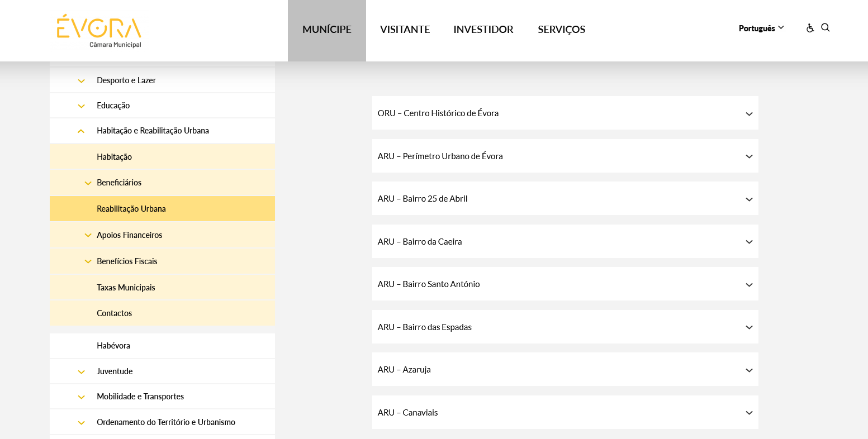Image resolution: width=868 pixels, height=439 pixels.
Task: Click Habitação e Reabilitação Urbana link
Action: tap(153, 131)
